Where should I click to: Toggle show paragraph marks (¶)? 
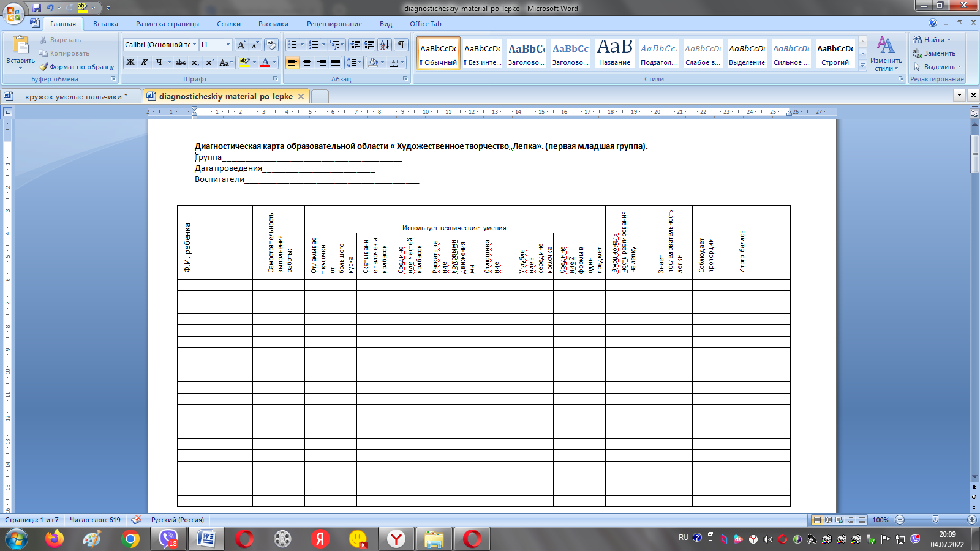(401, 45)
